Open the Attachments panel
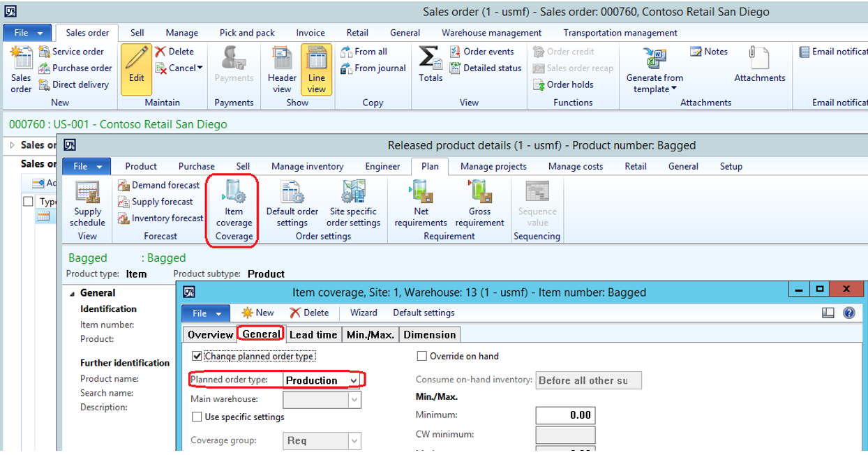Image resolution: width=868 pixels, height=455 pixels. click(759, 63)
